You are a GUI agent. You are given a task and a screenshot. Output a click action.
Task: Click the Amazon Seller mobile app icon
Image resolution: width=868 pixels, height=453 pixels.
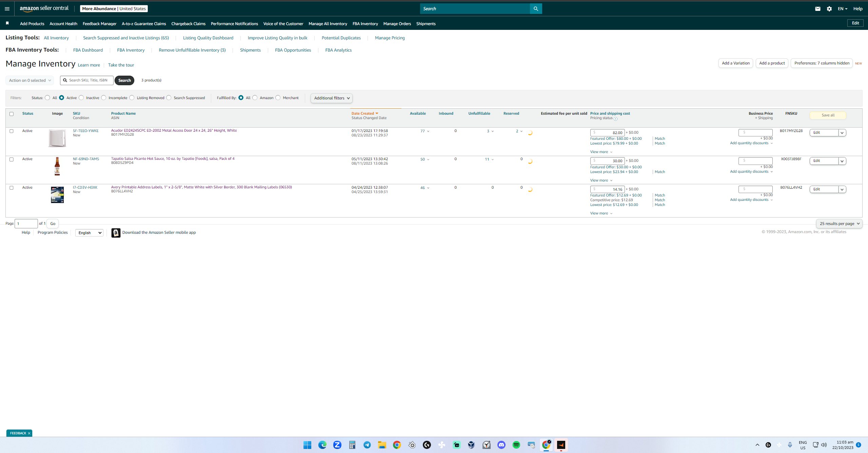click(x=116, y=233)
